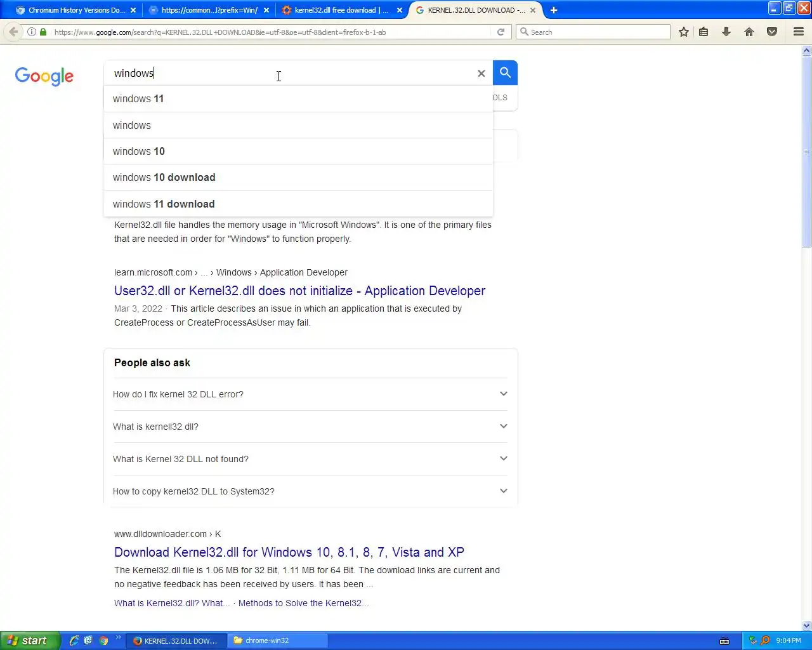Click the blue Google search magnifier button
The width and height of the screenshot is (812, 650).
pyautogui.click(x=505, y=73)
